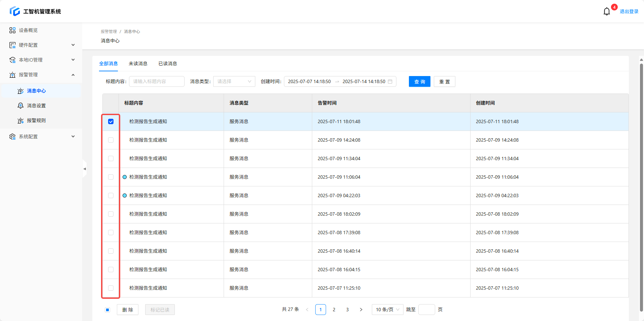Open the 消息类型 dropdown
This screenshot has width=644, height=321.
(x=234, y=81)
